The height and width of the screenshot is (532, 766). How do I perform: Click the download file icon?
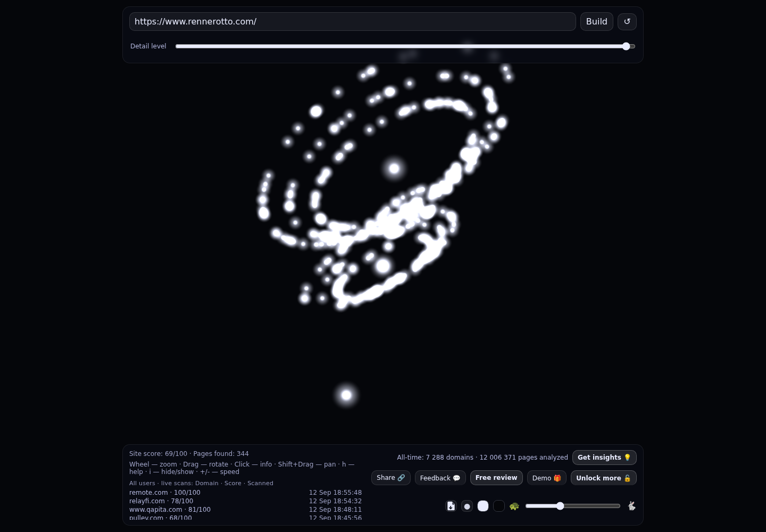click(x=451, y=506)
